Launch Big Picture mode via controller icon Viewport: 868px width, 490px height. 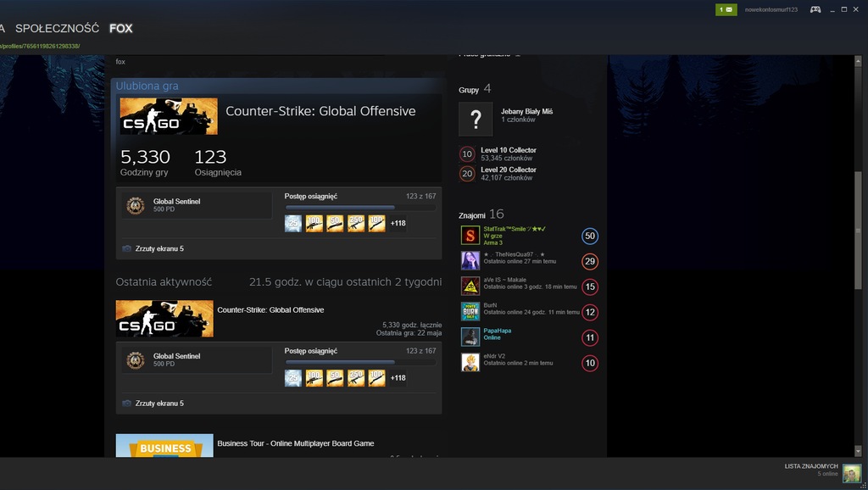pos(815,9)
